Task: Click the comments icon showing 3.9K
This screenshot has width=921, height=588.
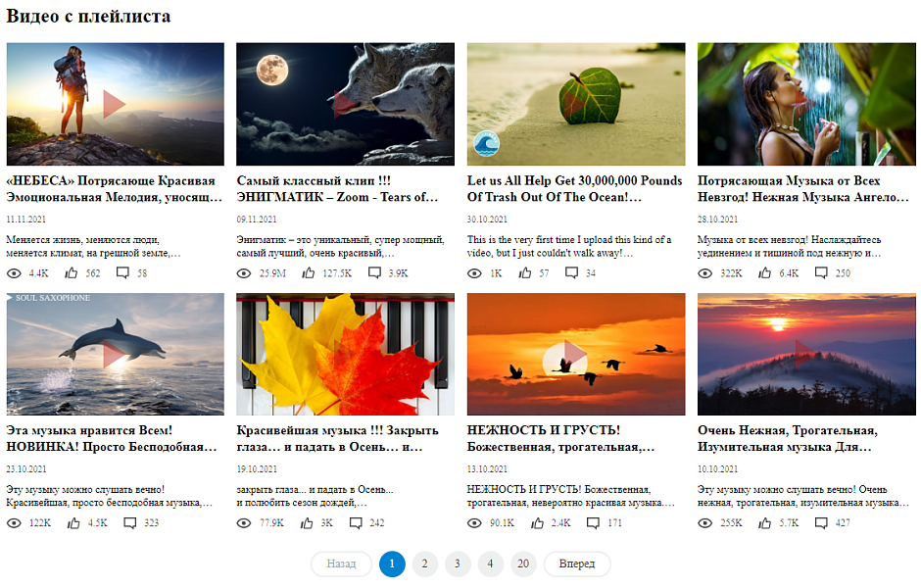Action: pos(374,273)
